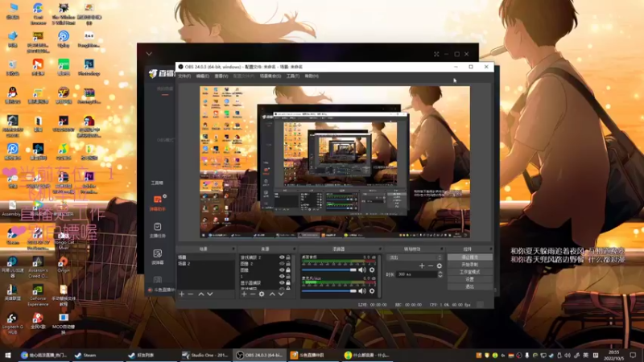Move the source down in the list
The width and height of the screenshot is (644, 362).
[x=281, y=294]
